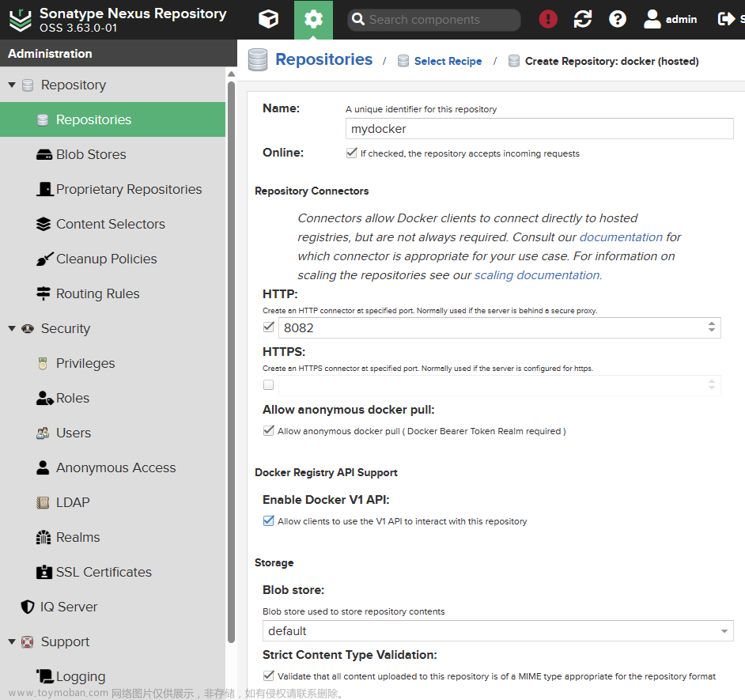Screen dimensions: 745x700
Task: Open the scaling documentation link
Action: coord(537,275)
